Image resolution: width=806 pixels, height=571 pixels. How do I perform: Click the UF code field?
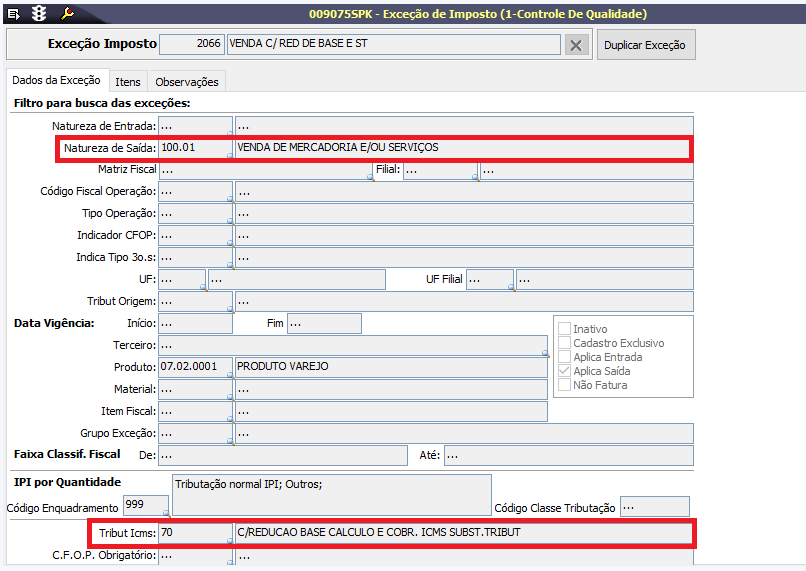tap(182, 280)
